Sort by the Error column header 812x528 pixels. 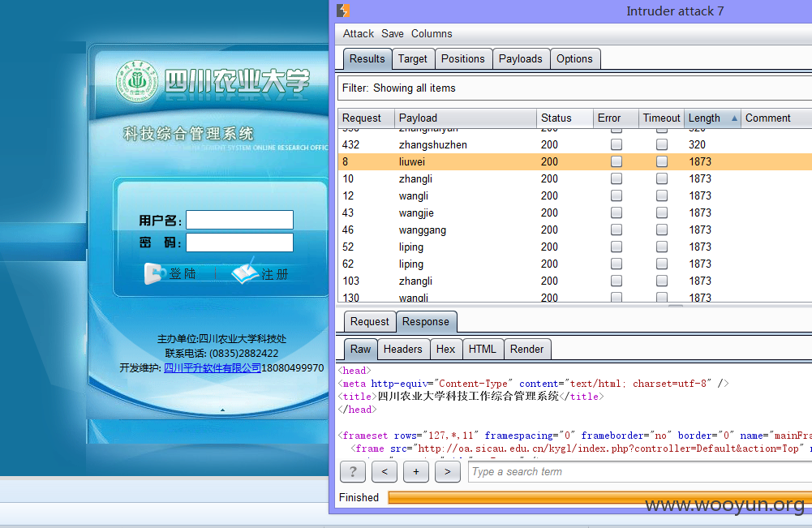pos(615,118)
